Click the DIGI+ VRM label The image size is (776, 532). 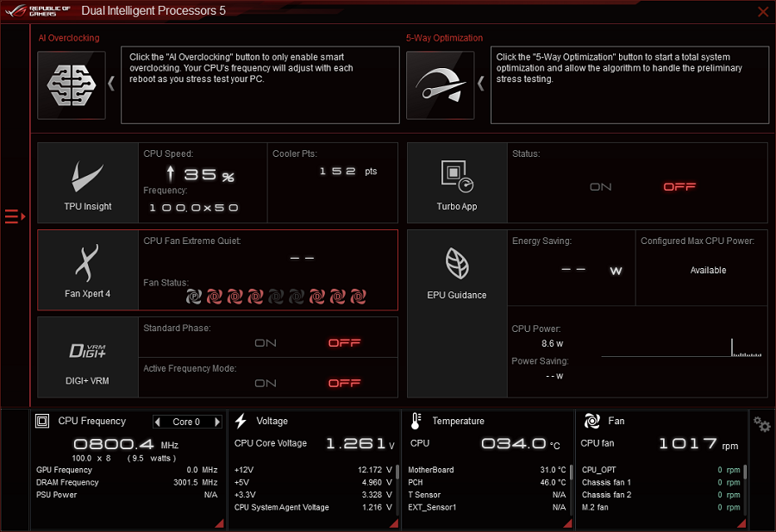(87, 381)
